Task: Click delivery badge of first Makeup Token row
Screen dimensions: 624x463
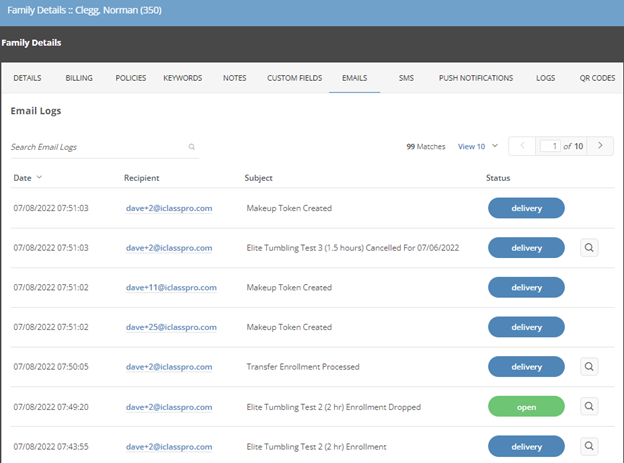Action: tap(526, 208)
